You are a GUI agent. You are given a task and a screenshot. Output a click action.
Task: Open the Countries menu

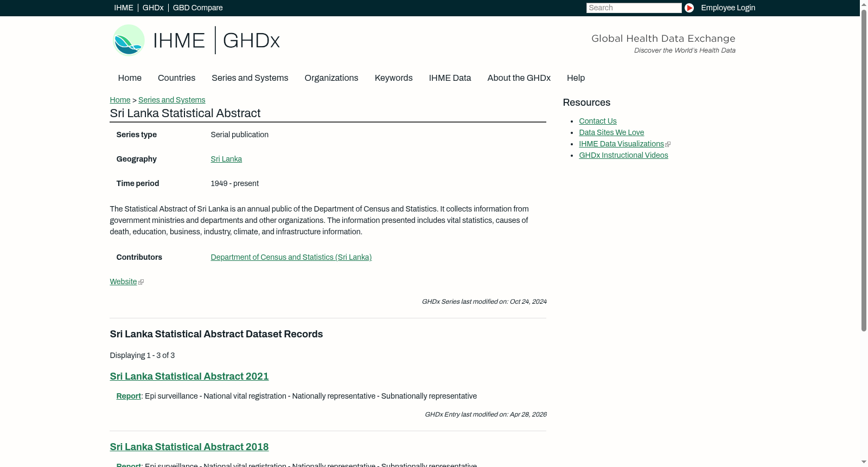click(x=176, y=78)
